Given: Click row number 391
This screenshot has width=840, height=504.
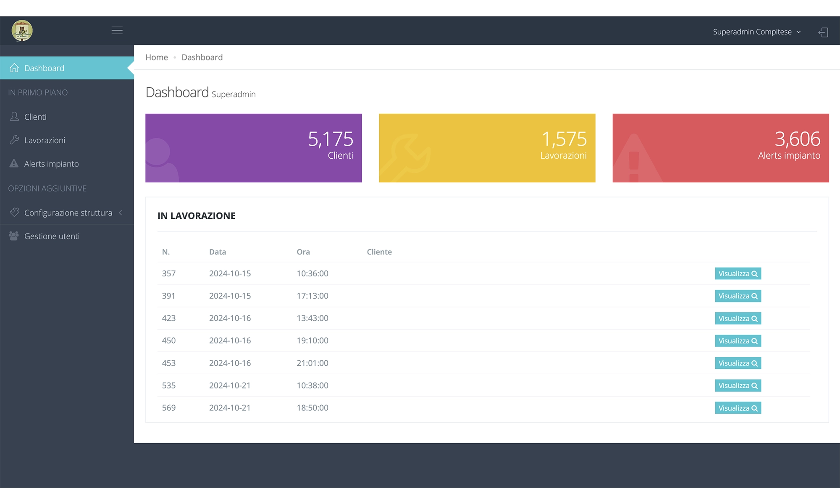Looking at the screenshot, I should (169, 296).
